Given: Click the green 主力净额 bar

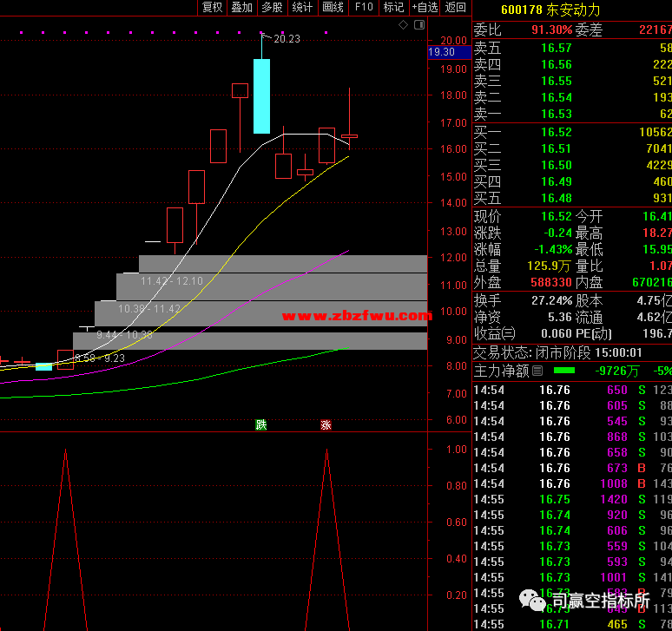Looking at the screenshot, I should coord(564,370).
